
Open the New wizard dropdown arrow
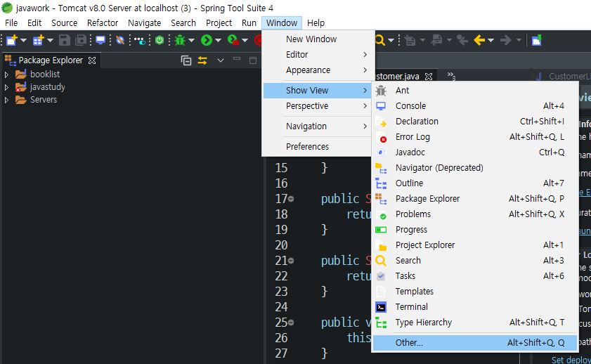(x=23, y=40)
